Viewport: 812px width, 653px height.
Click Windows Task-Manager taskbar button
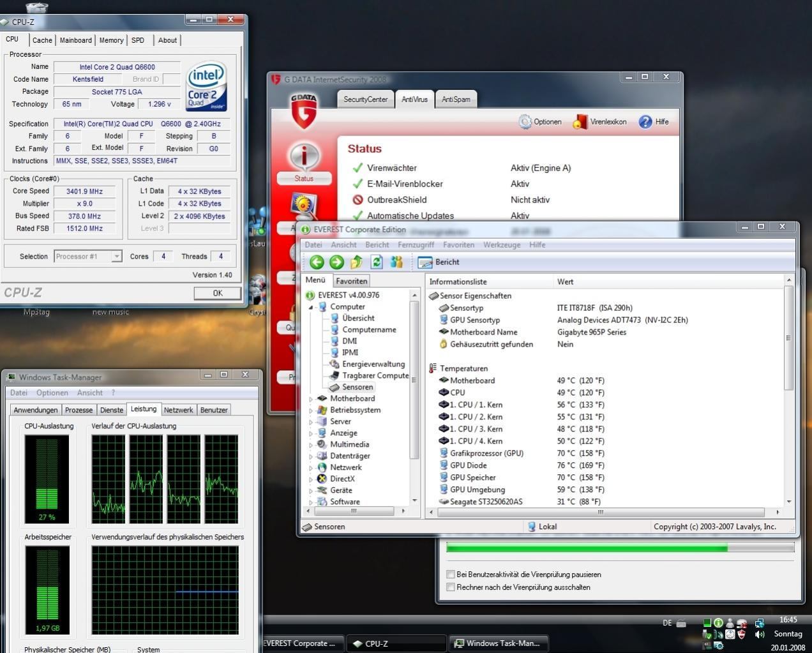tap(499, 643)
